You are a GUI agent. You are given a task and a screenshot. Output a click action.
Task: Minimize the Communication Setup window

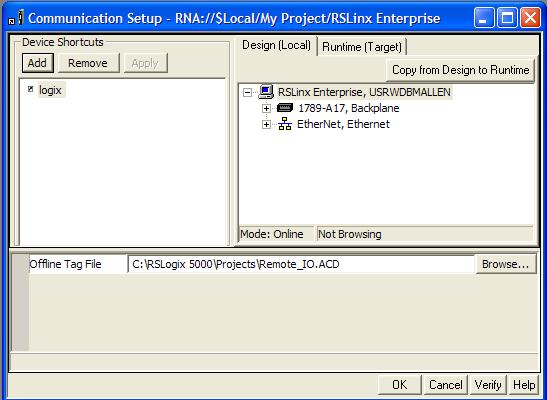coord(484,18)
